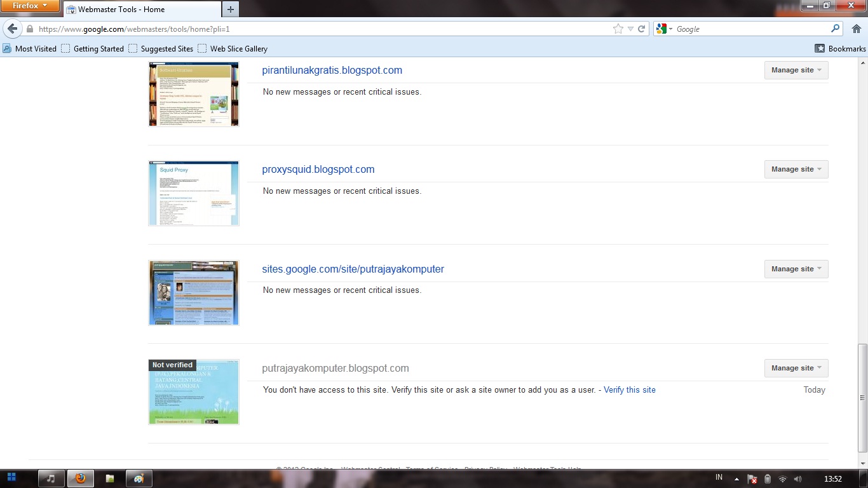Open the Google search engine selector

pos(665,29)
